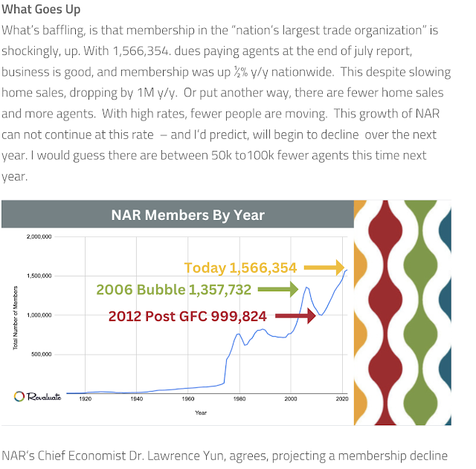Select the '2006 Bubble 1,357,732' green label
This screenshot has height=469, width=476.
(173, 289)
